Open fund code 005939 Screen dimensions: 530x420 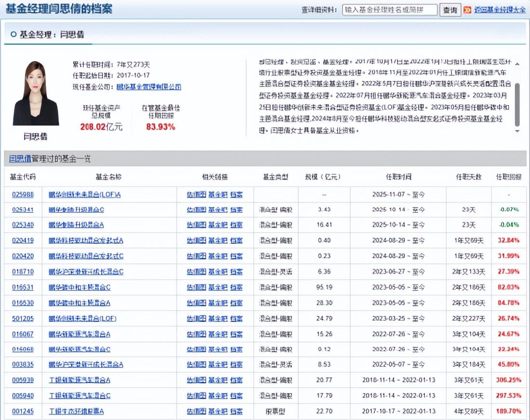[23, 380]
